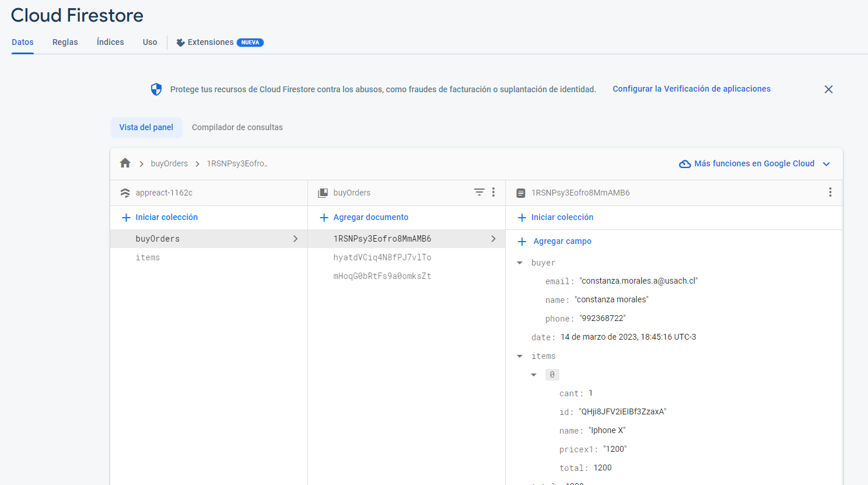Open document hyatdVCiq4N8fPJ7vlTo

(x=407, y=257)
